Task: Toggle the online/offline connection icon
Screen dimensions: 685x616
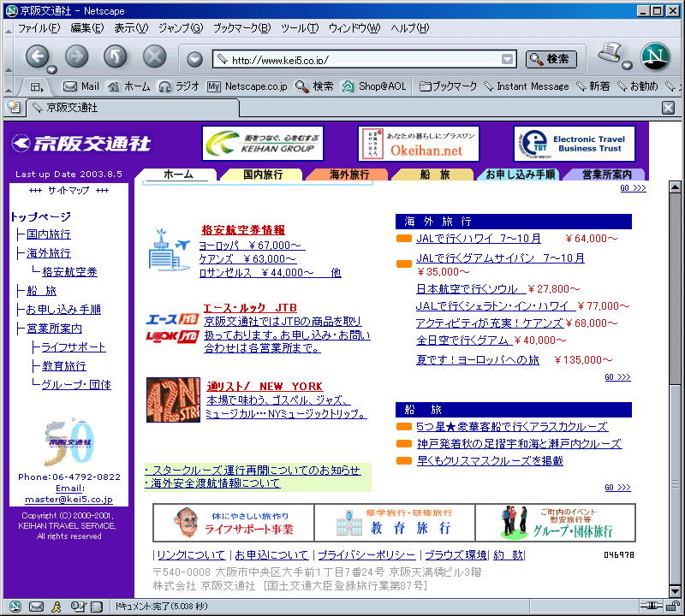Action: click(652, 606)
